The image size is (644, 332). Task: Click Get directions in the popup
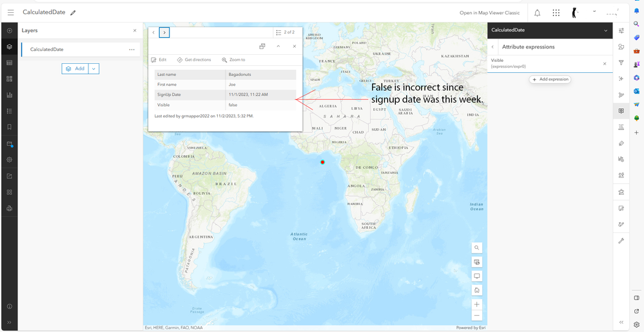point(194,59)
